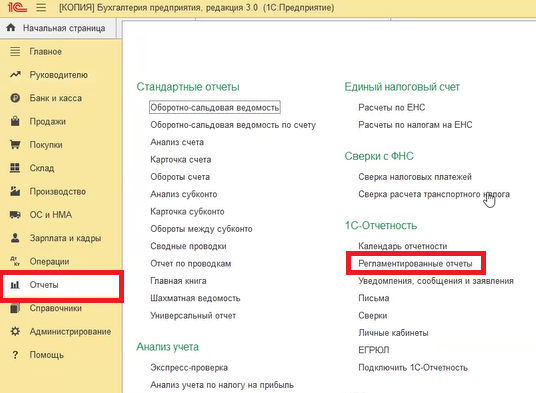Open the Сверки link under 1С-Отчетность
Screen dimensions: 536x393
pyautogui.click(x=373, y=315)
